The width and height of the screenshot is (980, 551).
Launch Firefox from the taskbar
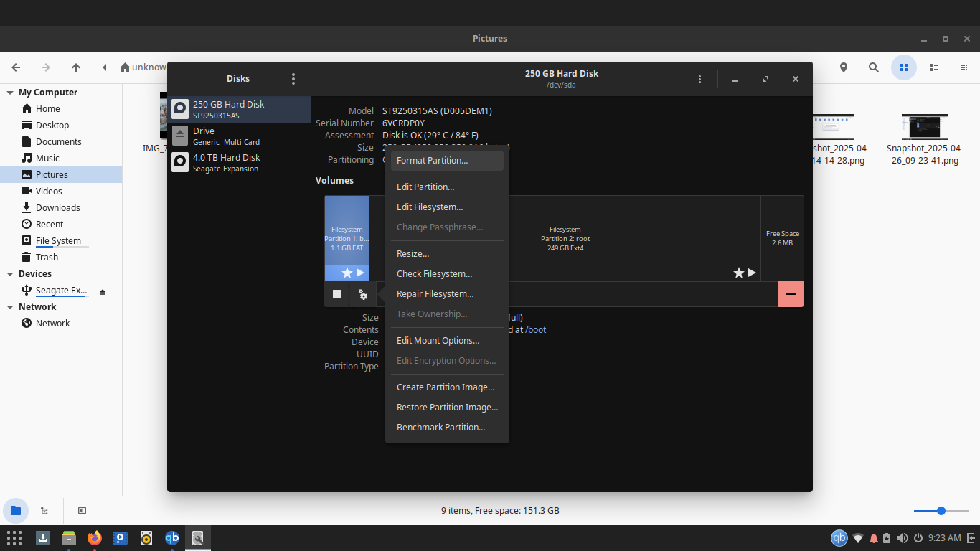(x=95, y=538)
